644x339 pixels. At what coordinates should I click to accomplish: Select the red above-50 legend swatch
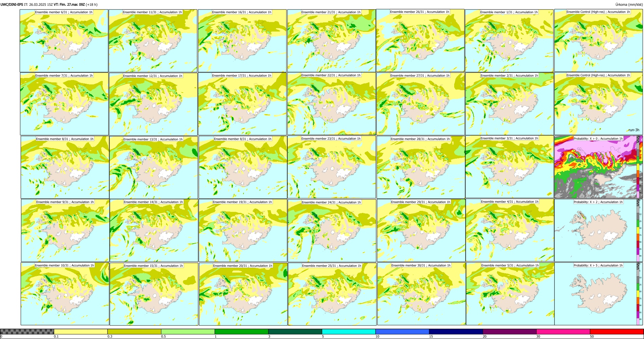click(617, 332)
